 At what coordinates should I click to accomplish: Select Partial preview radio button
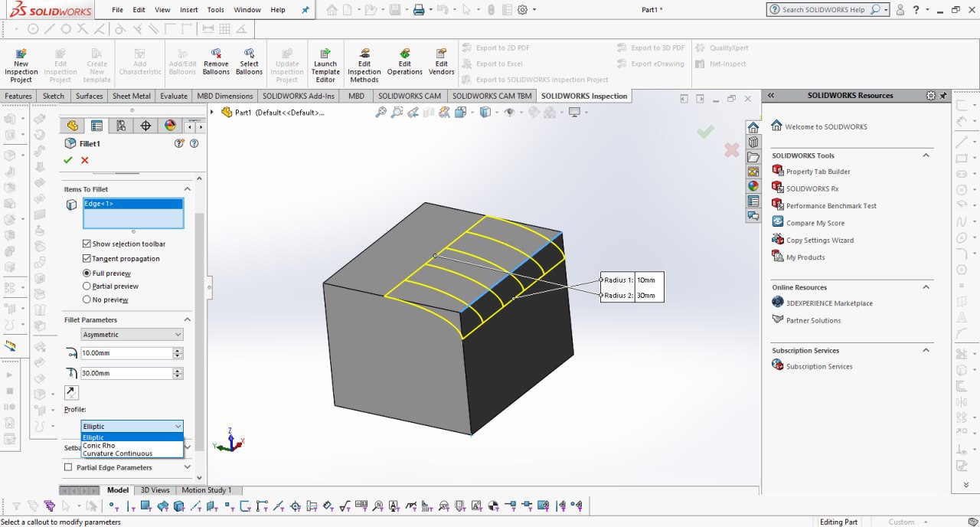[87, 286]
